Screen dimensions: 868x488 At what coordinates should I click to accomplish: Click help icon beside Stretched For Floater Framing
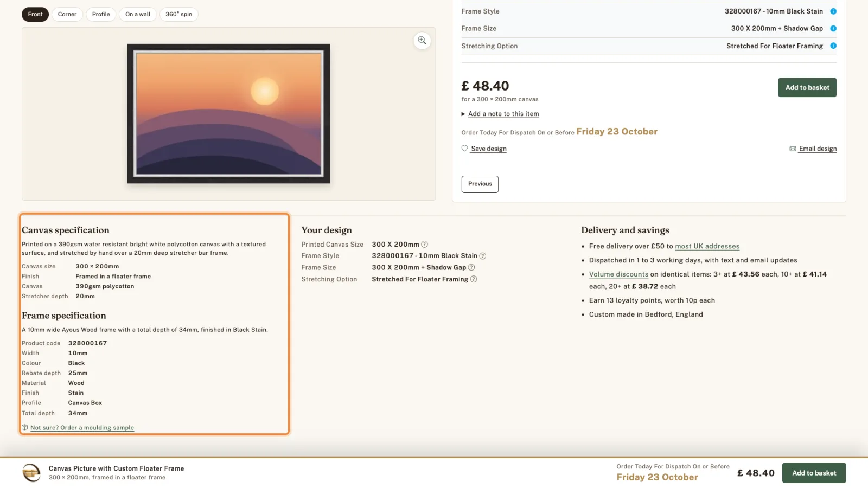click(474, 279)
